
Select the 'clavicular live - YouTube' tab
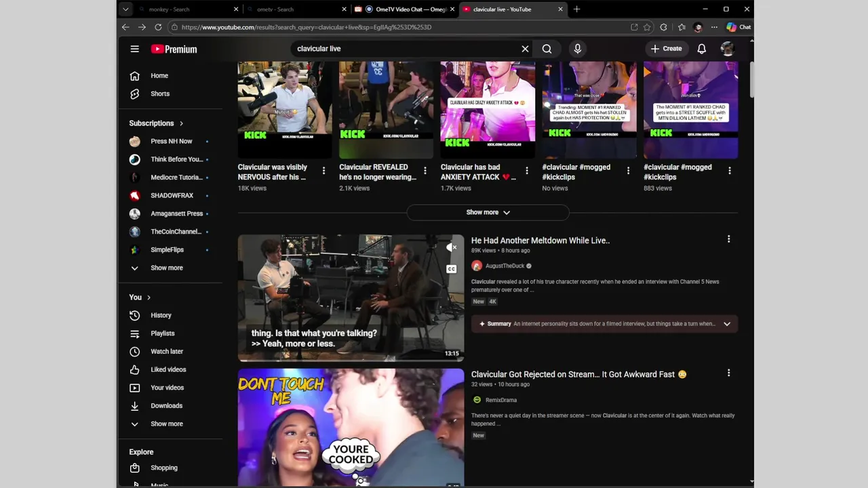point(513,9)
